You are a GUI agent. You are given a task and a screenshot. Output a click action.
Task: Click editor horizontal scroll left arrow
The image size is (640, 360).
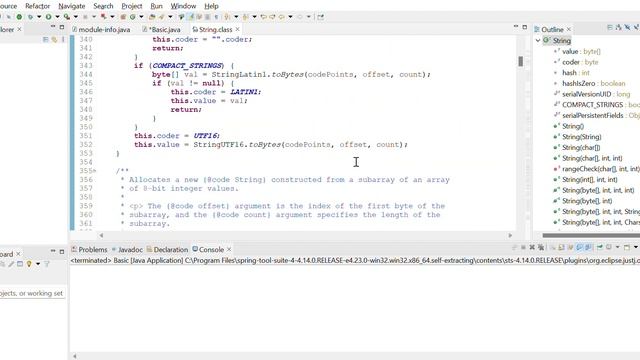pos(101,235)
